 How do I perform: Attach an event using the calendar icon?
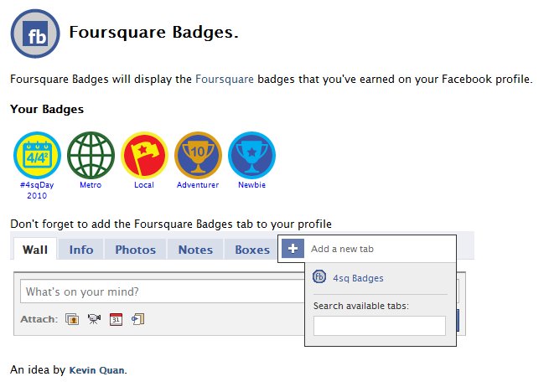116,319
